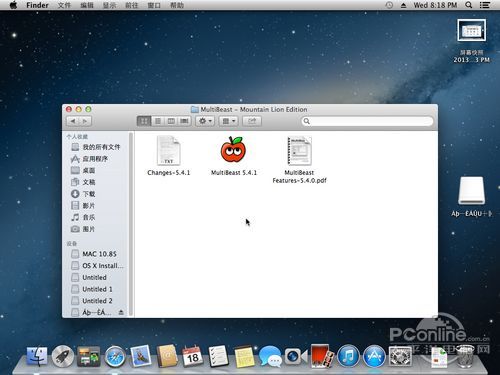Image resolution: width=500 pixels, height=375 pixels.
Task: Open the Arrange items dropdown
Action: pos(229,121)
